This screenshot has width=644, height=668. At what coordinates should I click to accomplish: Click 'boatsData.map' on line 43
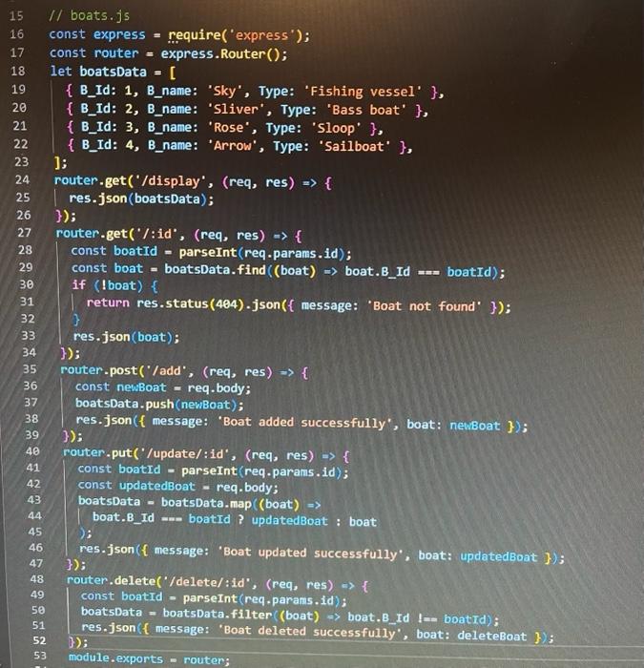[x=206, y=503]
